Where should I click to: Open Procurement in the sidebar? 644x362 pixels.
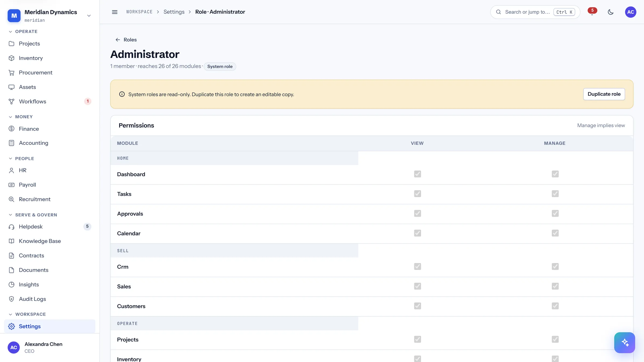click(x=50, y=72)
